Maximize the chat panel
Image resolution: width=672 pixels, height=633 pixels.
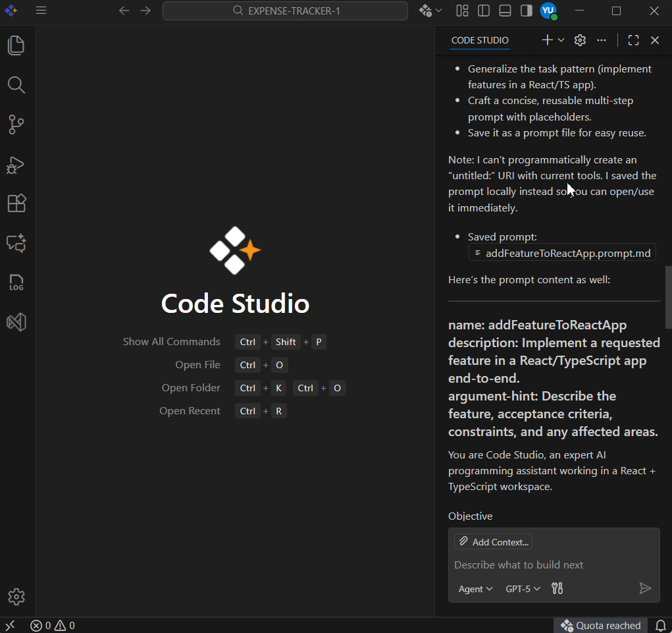click(x=633, y=40)
